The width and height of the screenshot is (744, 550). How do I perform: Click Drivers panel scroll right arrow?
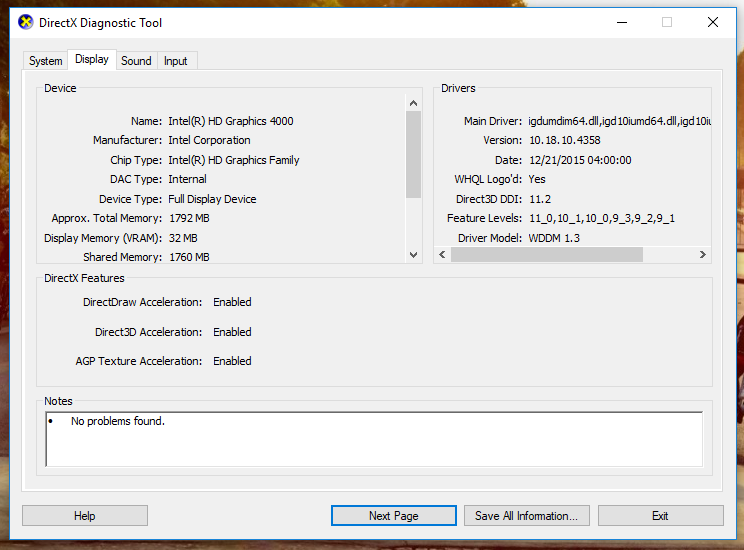point(703,254)
